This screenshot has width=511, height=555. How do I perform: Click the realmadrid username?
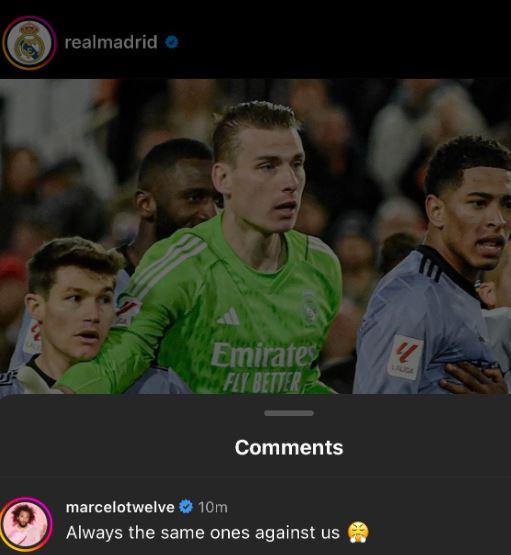(111, 42)
